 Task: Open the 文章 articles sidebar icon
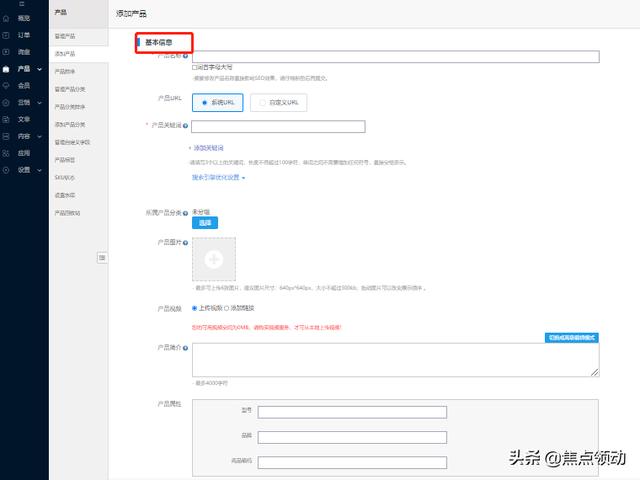[7, 119]
